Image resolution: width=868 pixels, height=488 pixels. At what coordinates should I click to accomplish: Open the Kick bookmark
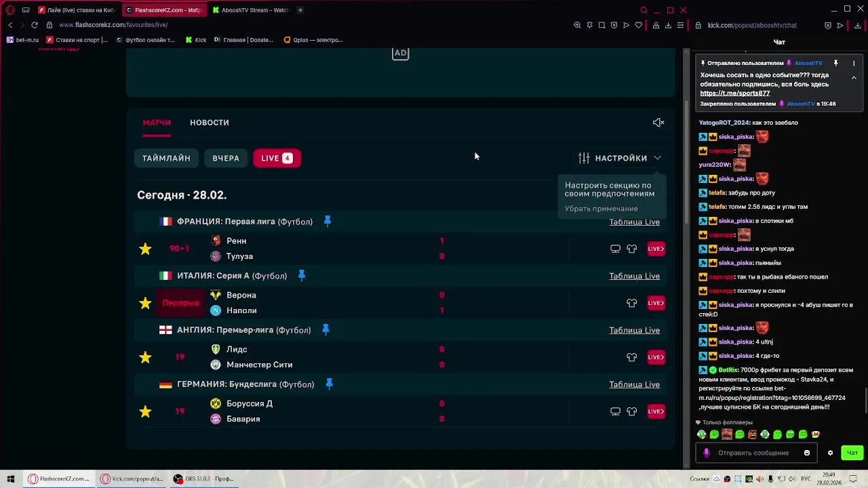point(196,40)
